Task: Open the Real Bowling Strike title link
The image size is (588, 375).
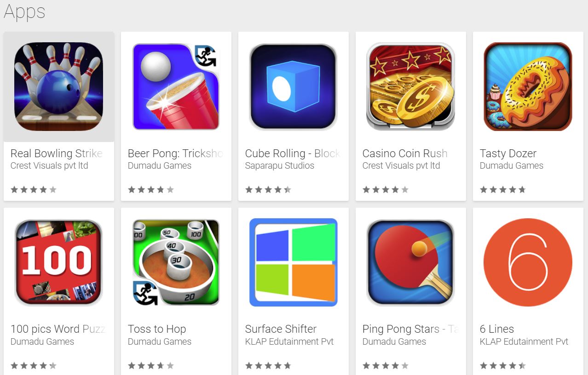Action: coord(56,153)
